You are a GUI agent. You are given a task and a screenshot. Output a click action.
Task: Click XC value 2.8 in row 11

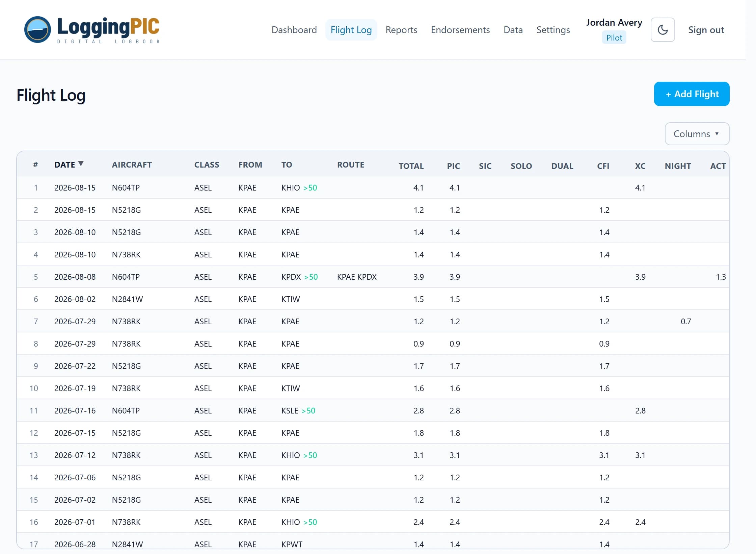tap(640, 410)
